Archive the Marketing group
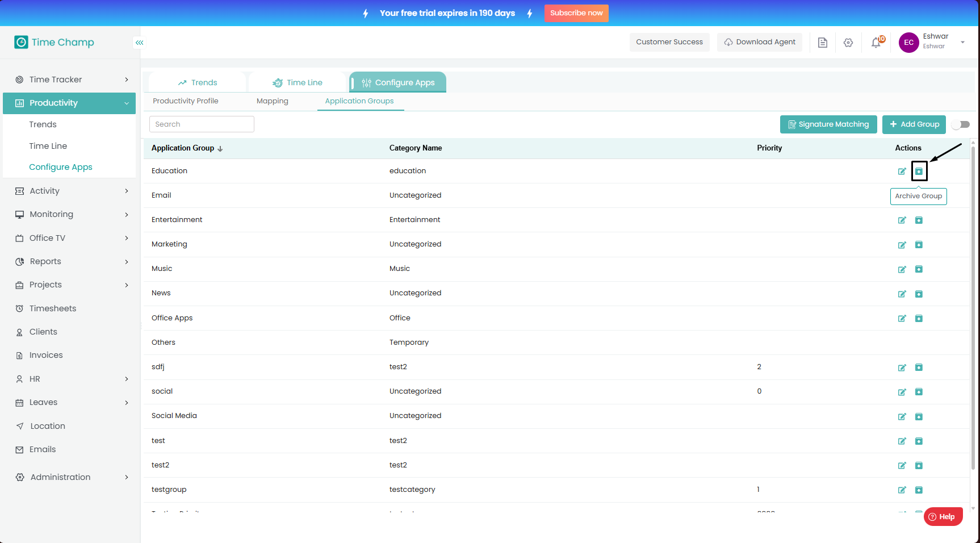This screenshot has width=980, height=543. [919, 245]
